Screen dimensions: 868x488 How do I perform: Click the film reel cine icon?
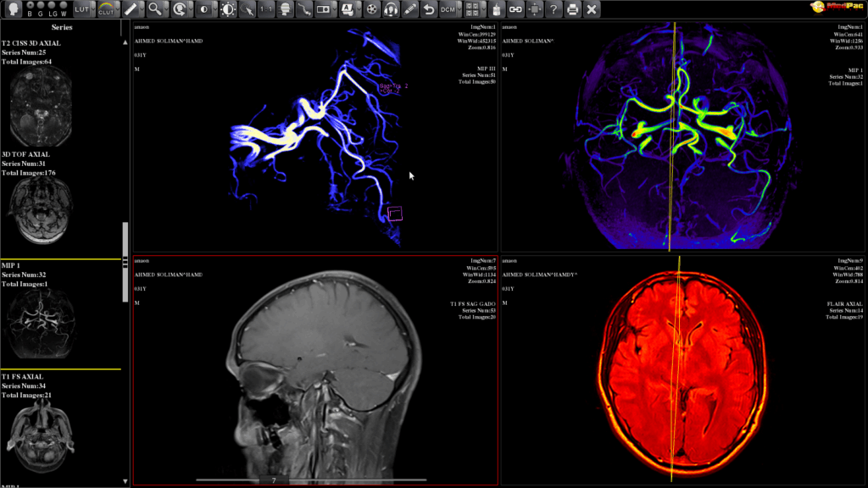371,9
